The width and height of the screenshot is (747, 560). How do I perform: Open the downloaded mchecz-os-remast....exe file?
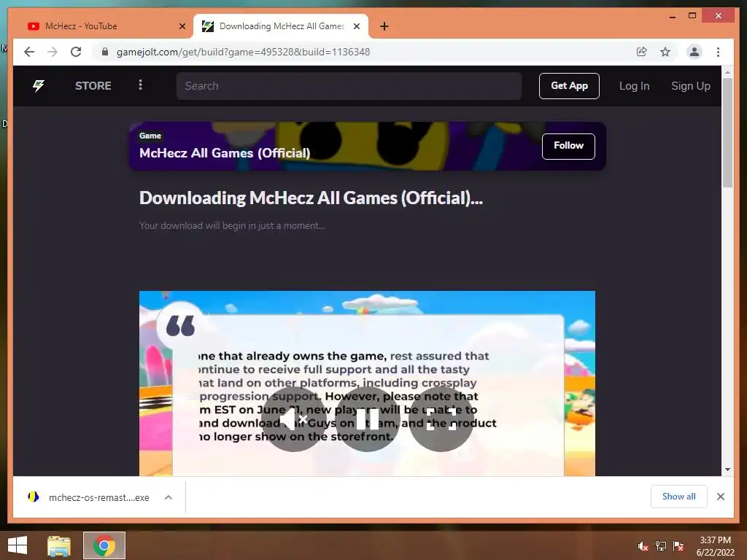point(89,497)
